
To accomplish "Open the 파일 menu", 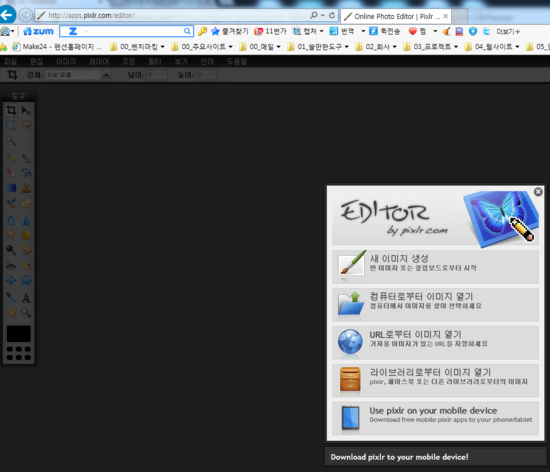I will [11, 62].
